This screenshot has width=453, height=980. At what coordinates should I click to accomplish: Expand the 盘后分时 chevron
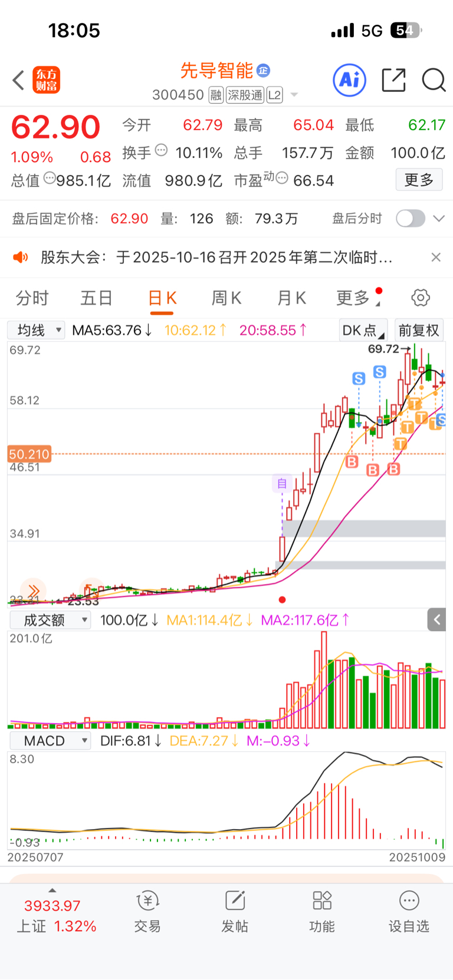click(x=438, y=219)
